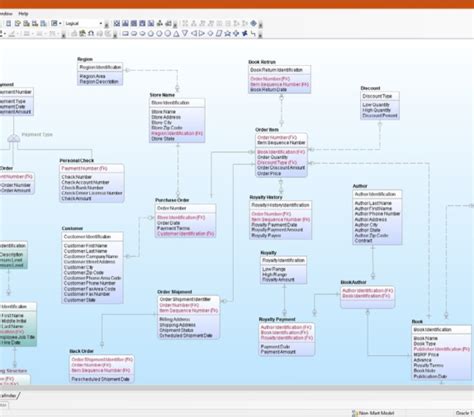This screenshot has height=417, width=474.
Task: Click Author Phone Number attribute
Action: coord(377,214)
